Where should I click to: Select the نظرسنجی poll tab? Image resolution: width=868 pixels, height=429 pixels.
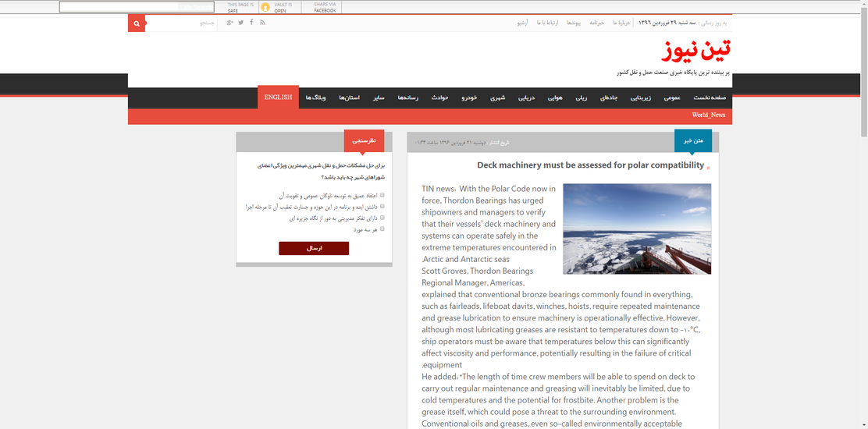pos(364,140)
